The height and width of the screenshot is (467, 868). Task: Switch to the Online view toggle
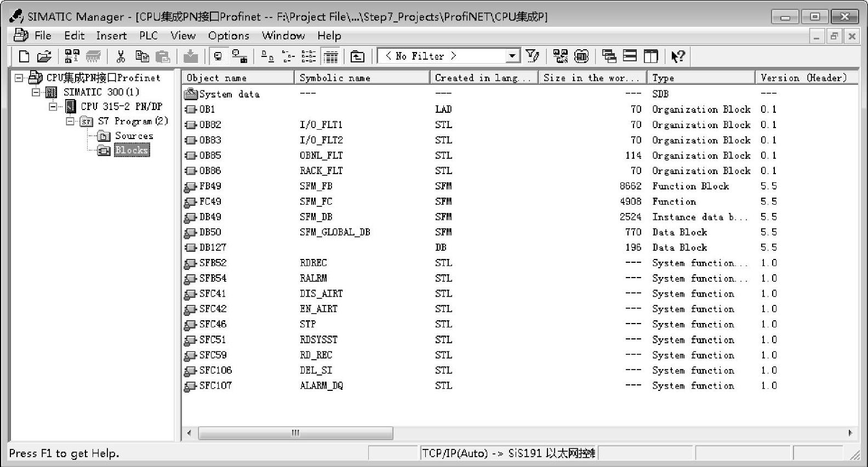pyautogui.click(x=239, y=56)
